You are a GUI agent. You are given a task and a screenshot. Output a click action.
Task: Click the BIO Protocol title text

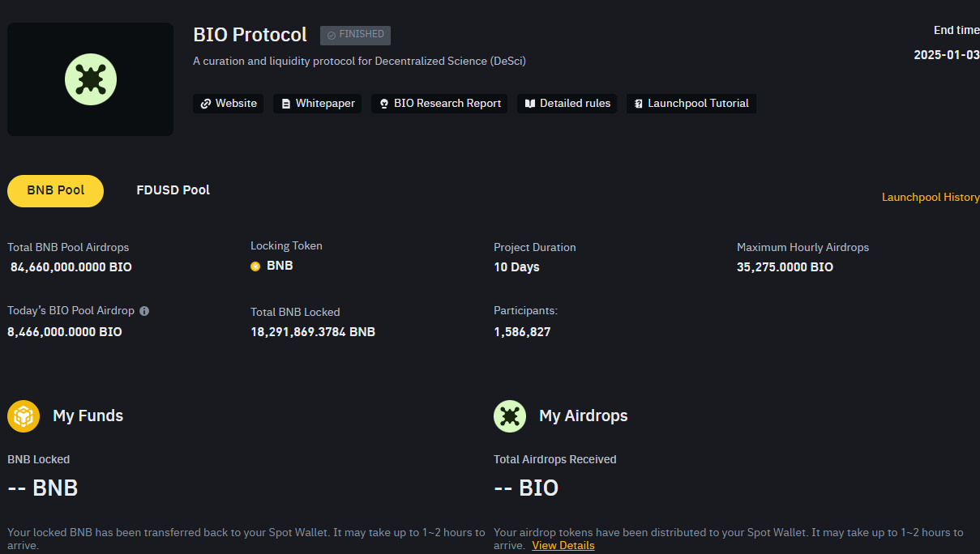[250, 35]
